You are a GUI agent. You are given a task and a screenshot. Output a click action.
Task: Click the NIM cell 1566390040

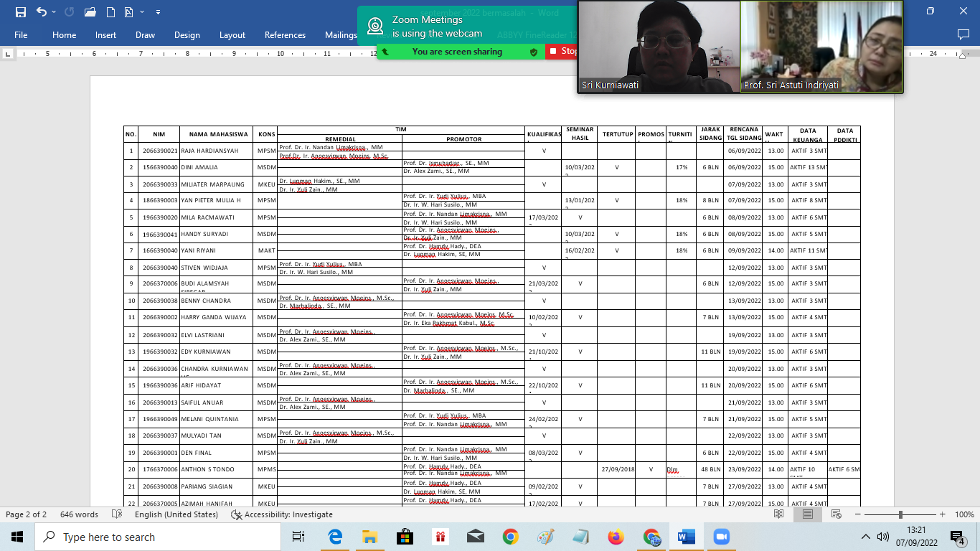(x=159, y=167)
